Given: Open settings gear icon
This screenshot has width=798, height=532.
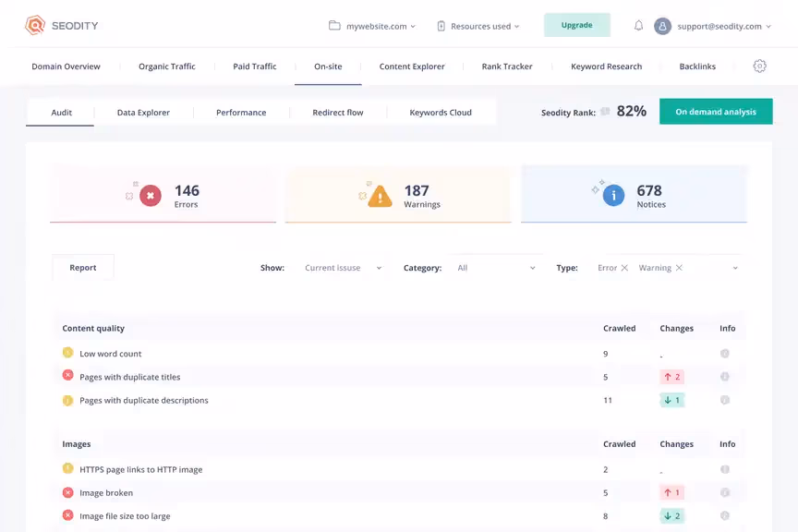Looking at the screenshot, I should [x=759, y=66].
